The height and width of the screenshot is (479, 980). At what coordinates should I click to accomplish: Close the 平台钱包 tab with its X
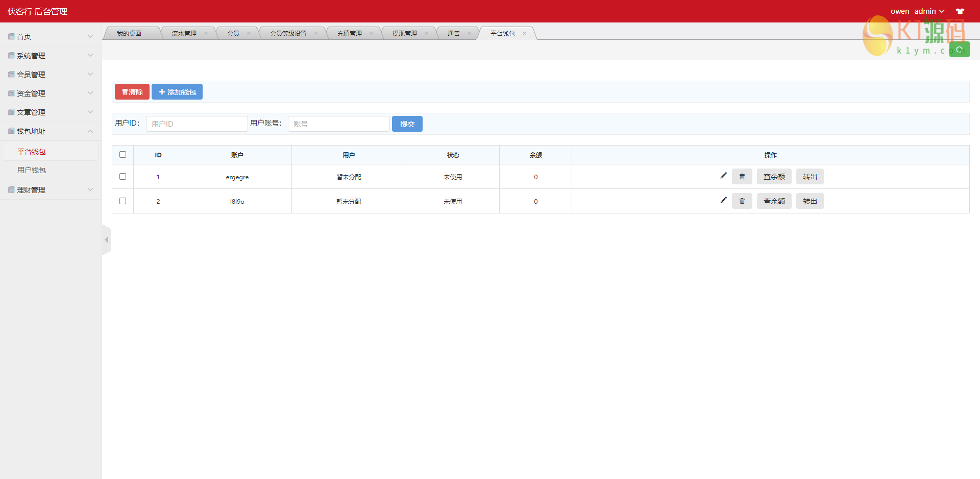click(x=524, y=34)
